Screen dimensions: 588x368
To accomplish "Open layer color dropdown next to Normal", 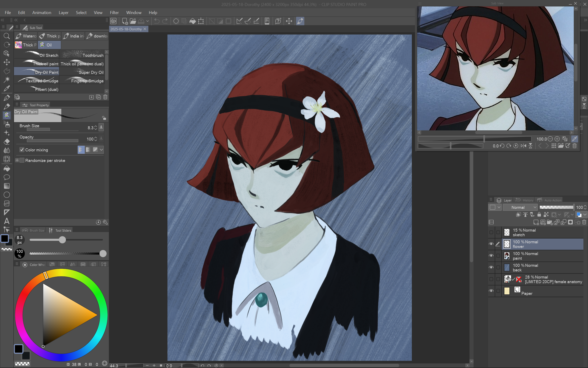I will point(495,207).
